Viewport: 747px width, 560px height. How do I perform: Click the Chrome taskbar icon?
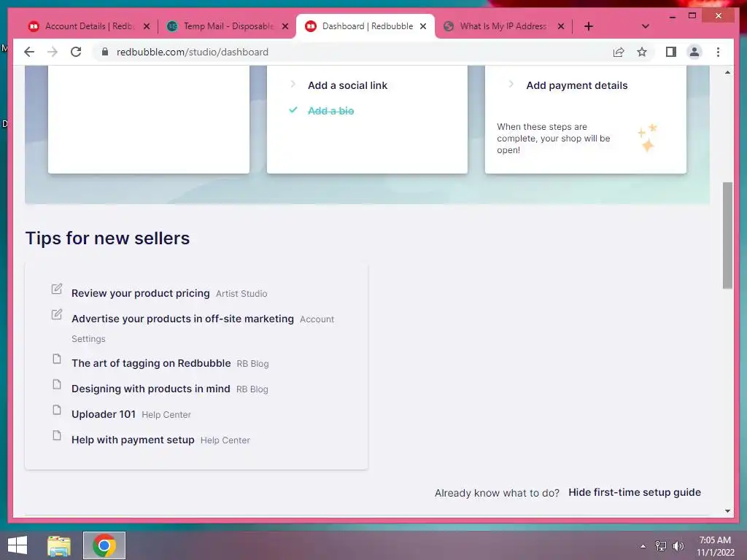click(x=104, y=545)
